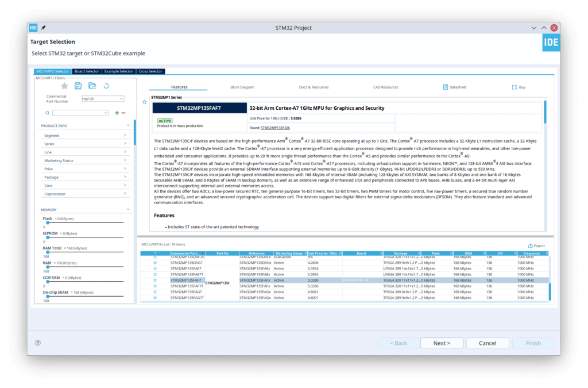Adjust the EEPROM slider

coord(48,237)
